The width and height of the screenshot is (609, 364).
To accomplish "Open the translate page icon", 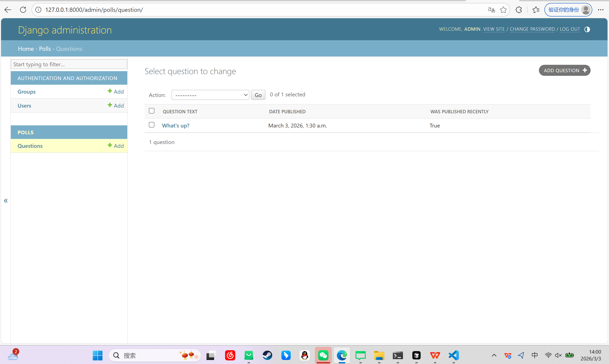I will [491, 10].
